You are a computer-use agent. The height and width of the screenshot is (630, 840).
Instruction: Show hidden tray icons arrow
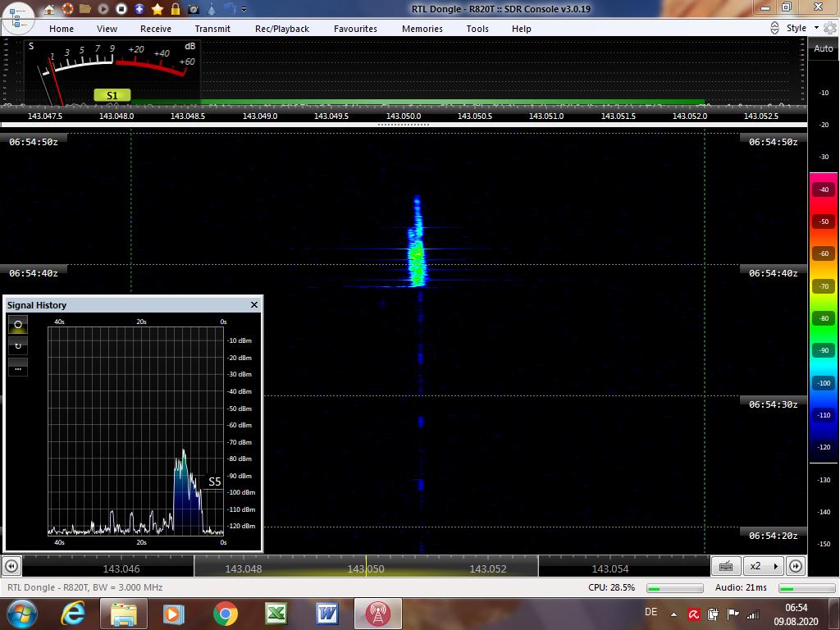674,614
